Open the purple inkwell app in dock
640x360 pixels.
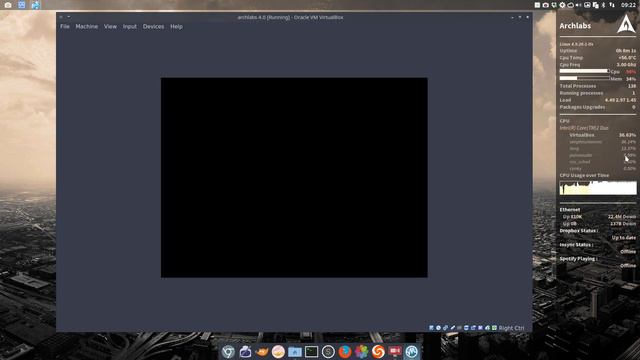point(245,351)
